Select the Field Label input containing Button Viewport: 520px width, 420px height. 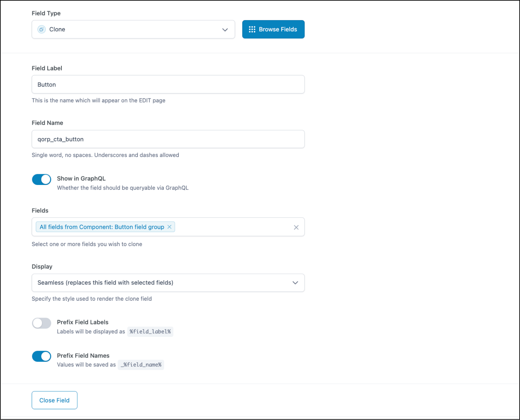coord(168,84)
